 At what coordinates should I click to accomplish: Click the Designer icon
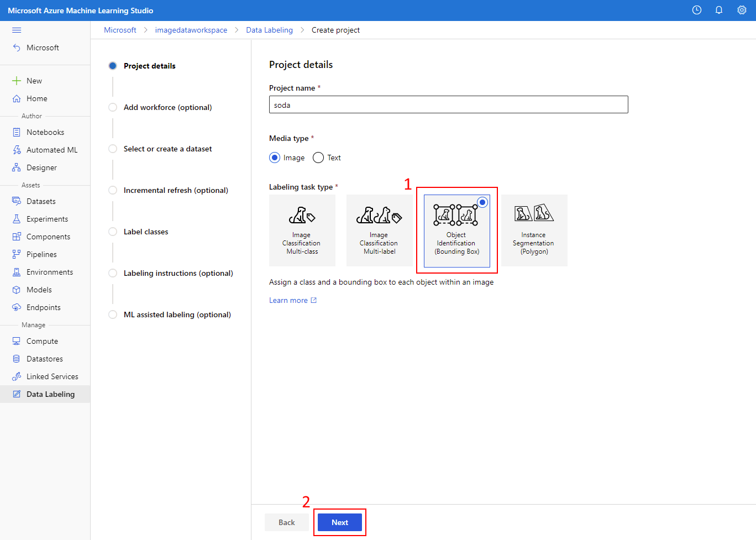click(x=17, y=167)
